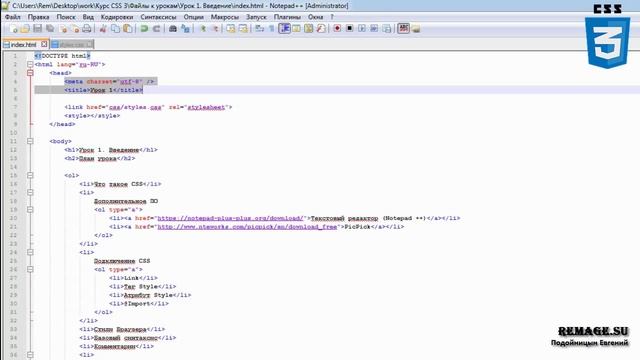
Task: Open the Запуск menu
Action: point(256,17)
